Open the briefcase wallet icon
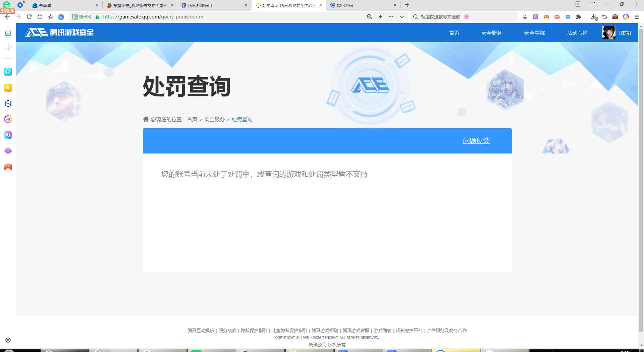The image size is (644, 352). [x=615, y=17]
